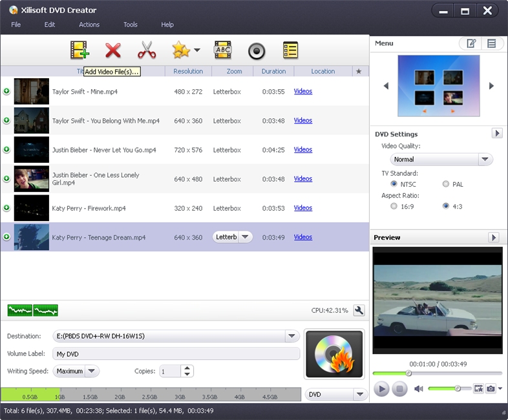Select the scissors clip tool
The width and height of the screenshot is (508, 420).
coord(147,50)
